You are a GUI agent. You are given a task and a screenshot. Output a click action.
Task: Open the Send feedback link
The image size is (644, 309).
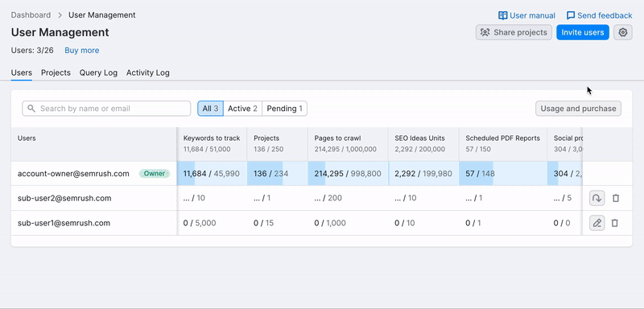click(599, 15)
